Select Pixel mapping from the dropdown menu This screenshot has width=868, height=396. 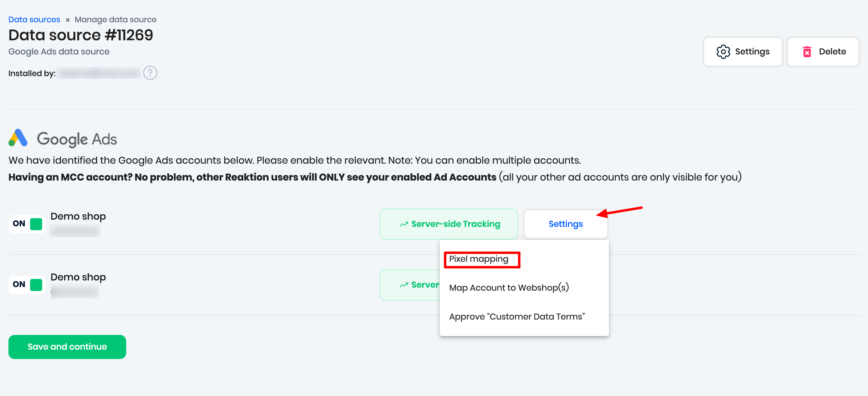pyautogui.click(x=479, y=259)
